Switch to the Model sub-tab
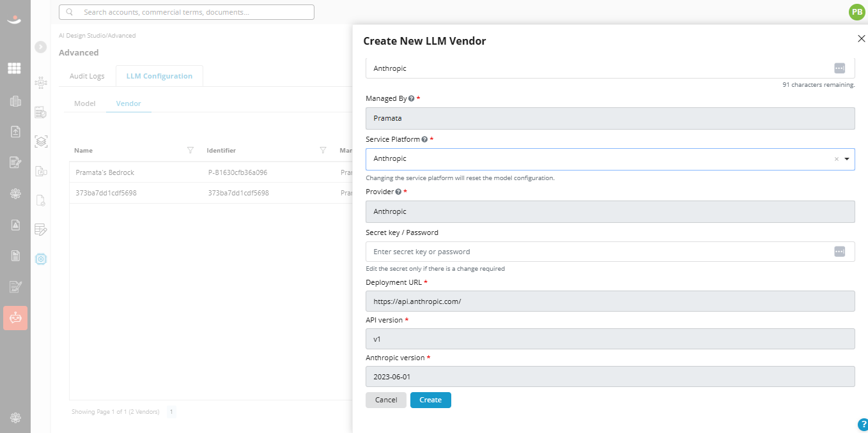Image resolution: width=868 pixels, height=433 pixels. point(85,103)
